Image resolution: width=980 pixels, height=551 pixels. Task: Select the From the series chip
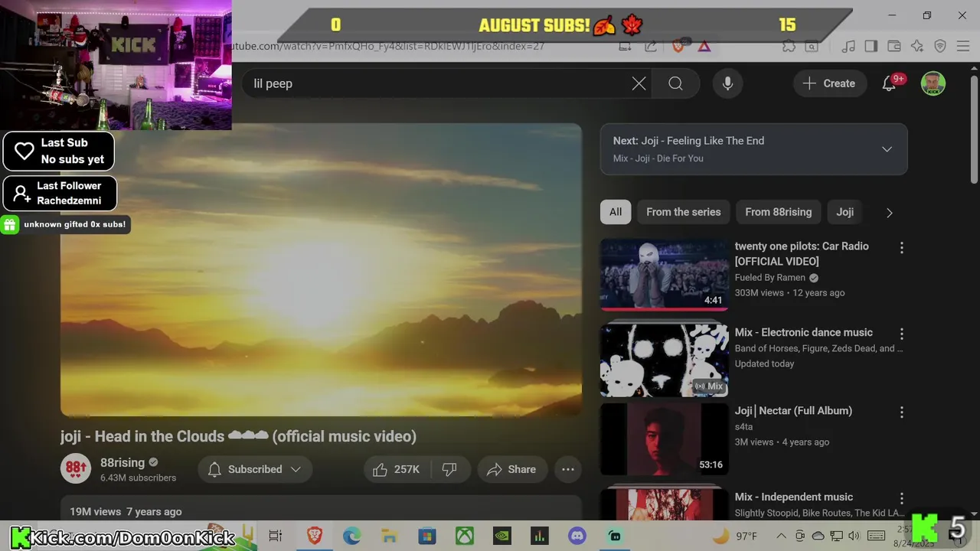pos(683,212)
